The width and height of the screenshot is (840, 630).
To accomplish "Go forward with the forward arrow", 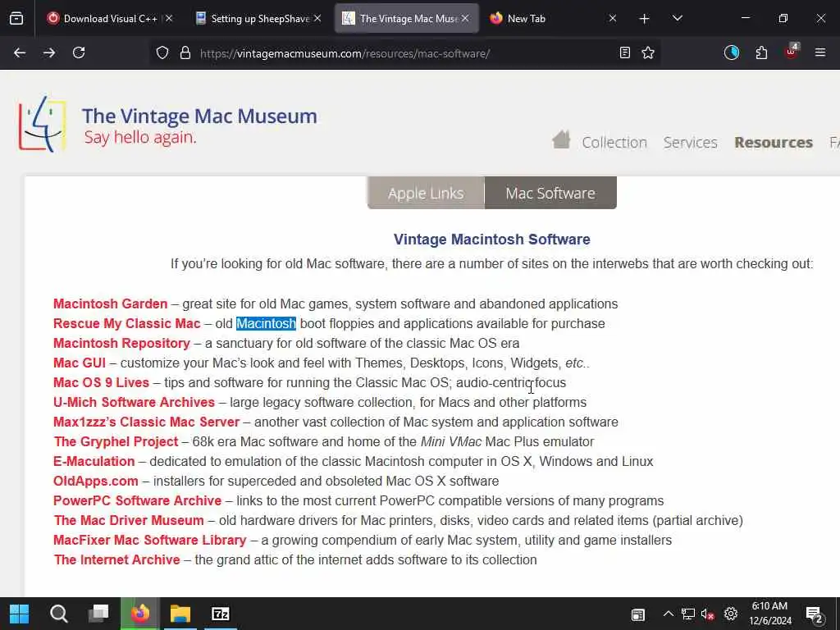I will tap(49, 52).
